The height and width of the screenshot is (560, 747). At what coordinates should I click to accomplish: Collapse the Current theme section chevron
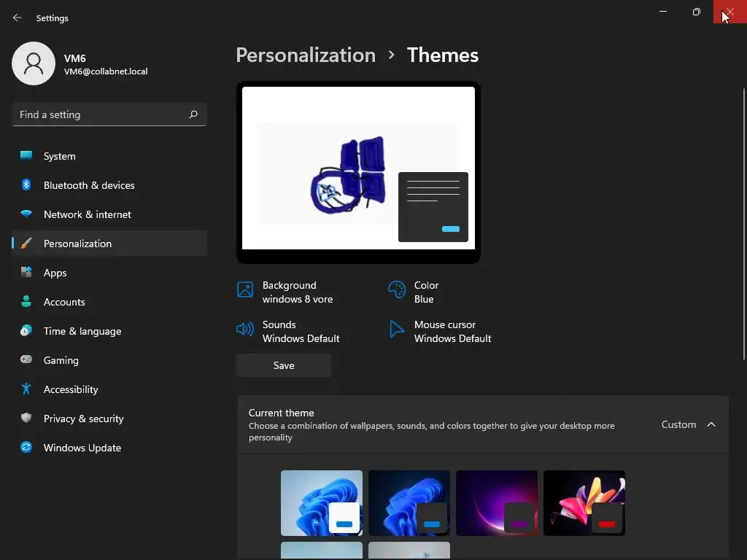click(711, 424)
